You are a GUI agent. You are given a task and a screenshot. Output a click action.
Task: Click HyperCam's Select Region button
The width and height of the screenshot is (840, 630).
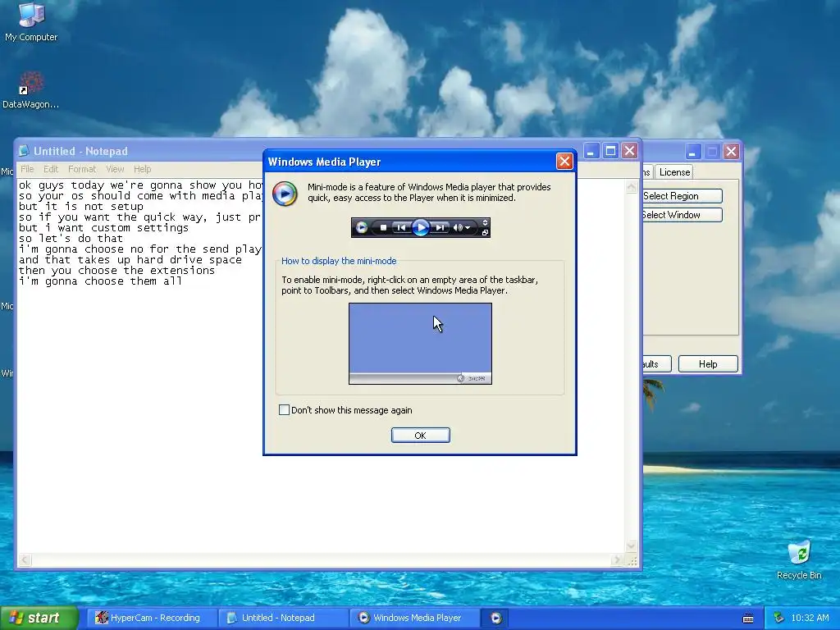coord(682,196)
